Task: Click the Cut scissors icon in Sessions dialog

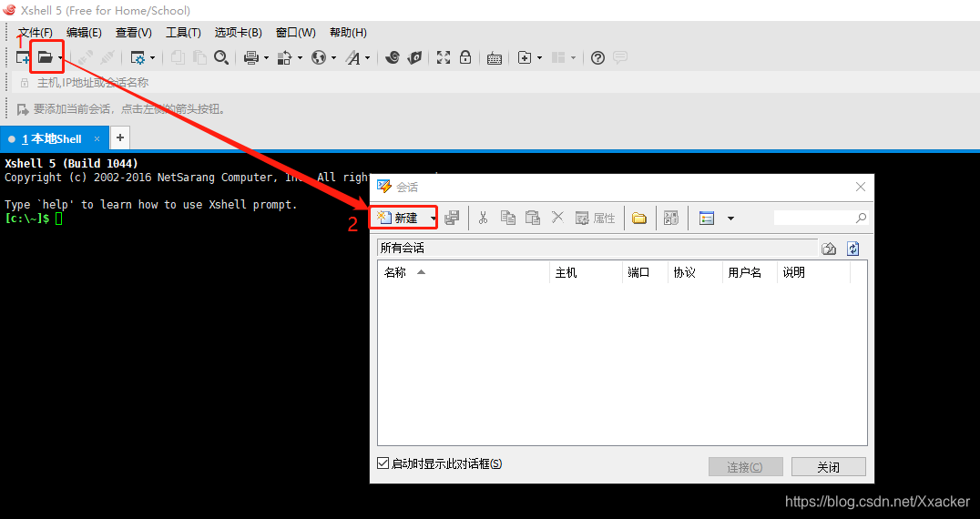Action: click(483, 218)
